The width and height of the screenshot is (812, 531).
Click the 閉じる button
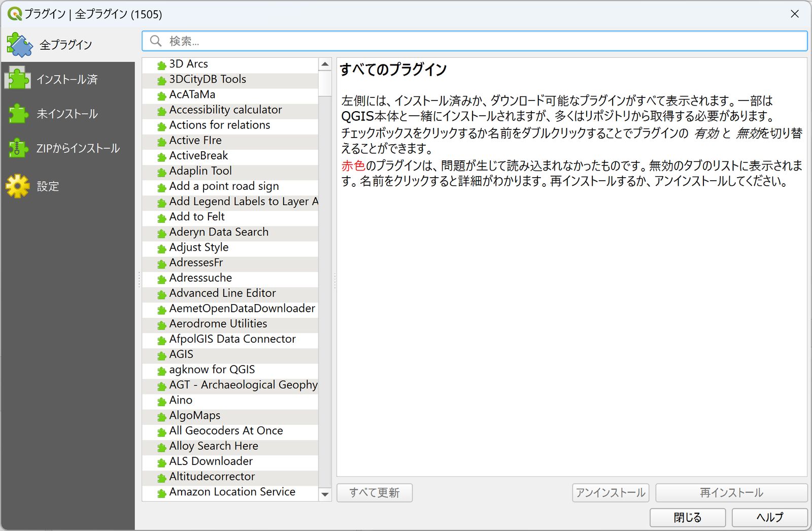tap(688, 517)
